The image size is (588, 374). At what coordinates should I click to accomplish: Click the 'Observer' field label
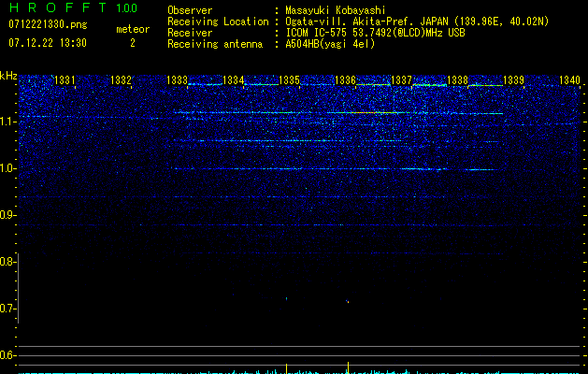click(x=190, y=10)
